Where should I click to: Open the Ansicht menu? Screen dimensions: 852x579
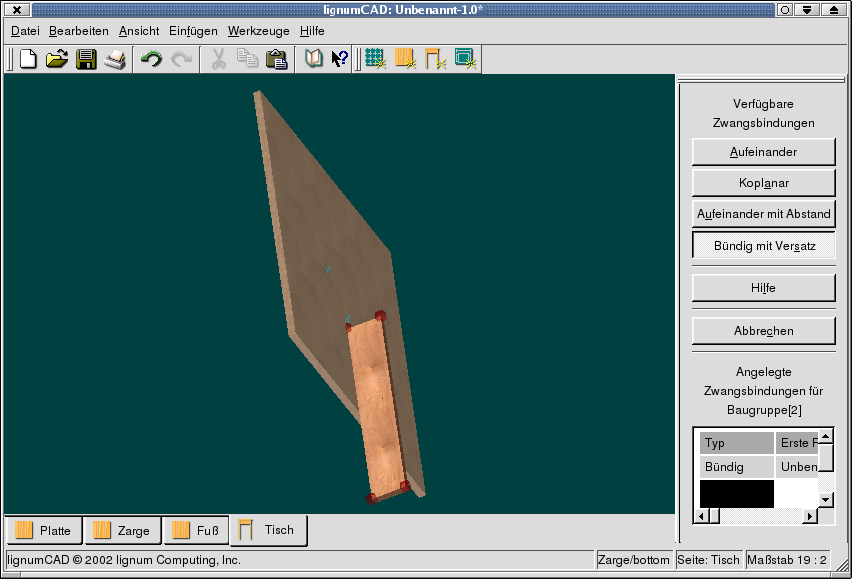click(x=139, y=31)
